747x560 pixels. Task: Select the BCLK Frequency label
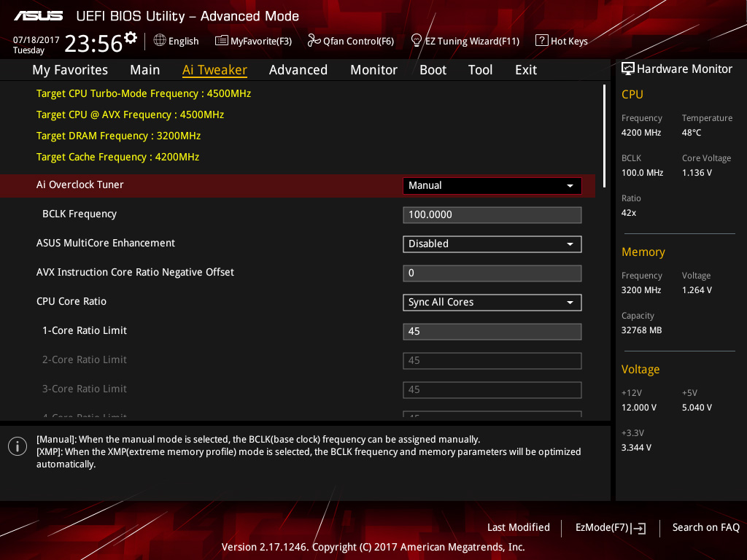point(79,214)
